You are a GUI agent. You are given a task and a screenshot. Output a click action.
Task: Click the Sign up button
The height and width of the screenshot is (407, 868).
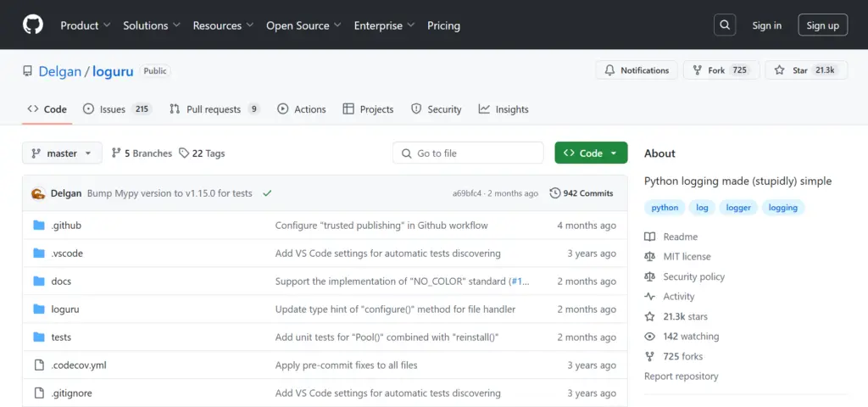pyautogui.click(x=822, y=25)
